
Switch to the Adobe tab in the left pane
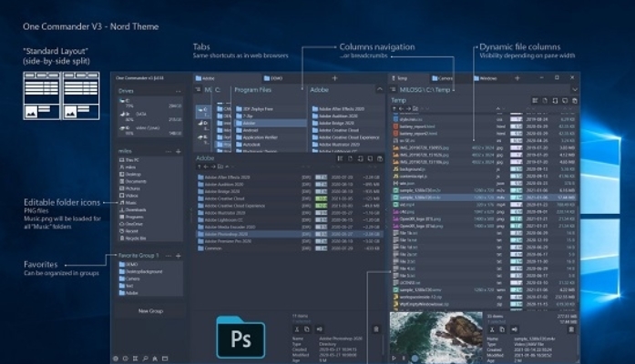[x=227, y=78]
